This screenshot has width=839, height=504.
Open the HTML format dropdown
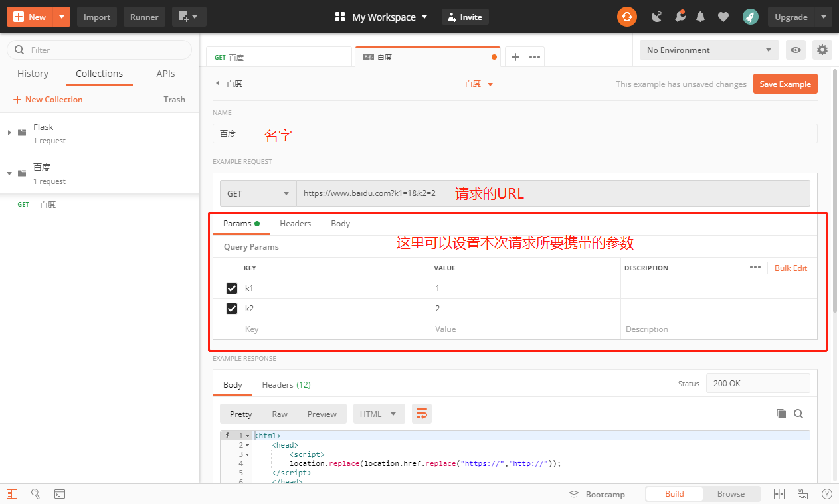[x=379, y=413]
